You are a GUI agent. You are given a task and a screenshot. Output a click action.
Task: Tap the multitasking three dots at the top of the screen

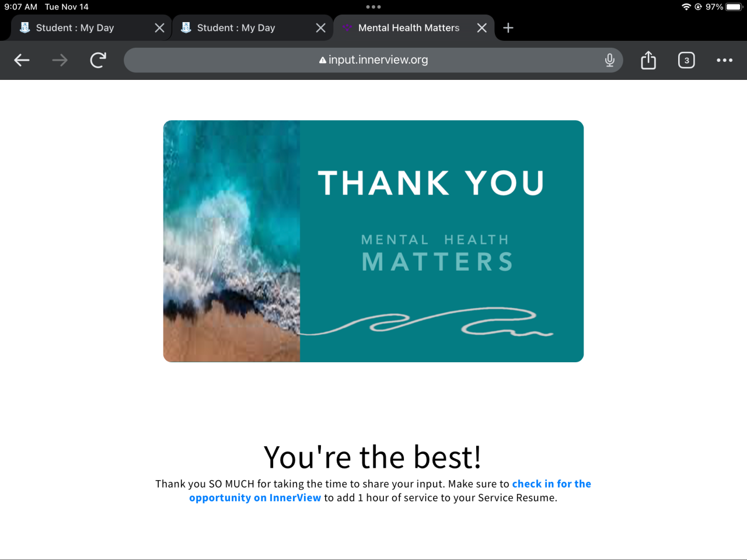coord(373,7)
